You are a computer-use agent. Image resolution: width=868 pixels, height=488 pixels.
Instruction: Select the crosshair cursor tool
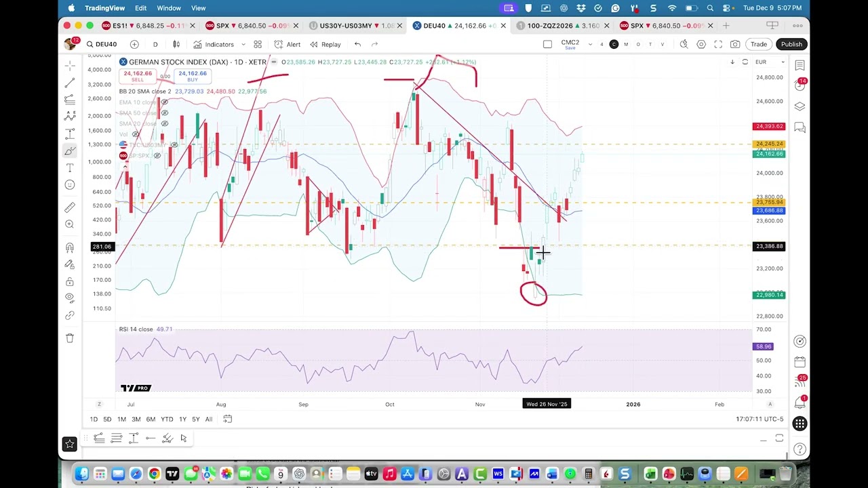click(70, 66)
